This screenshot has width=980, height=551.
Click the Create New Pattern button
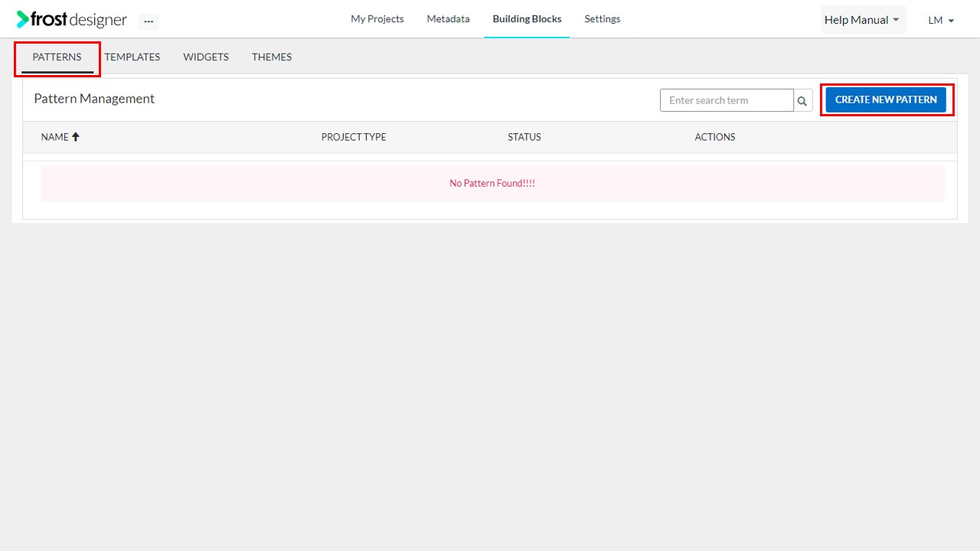pyautogui.click(x=886, y=99)
